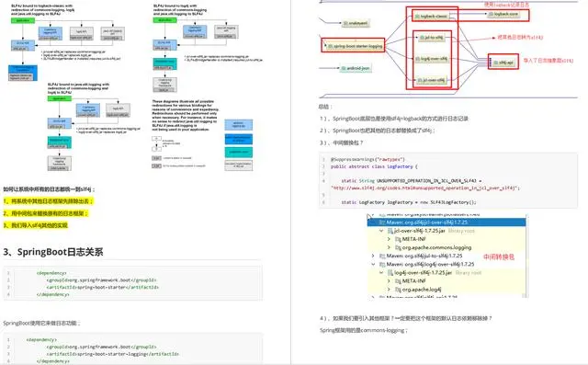Click code line '@SuppressWarnings("rawtypes")'
588x365 pixels.
pyautogui.click(x=367, y=159)
